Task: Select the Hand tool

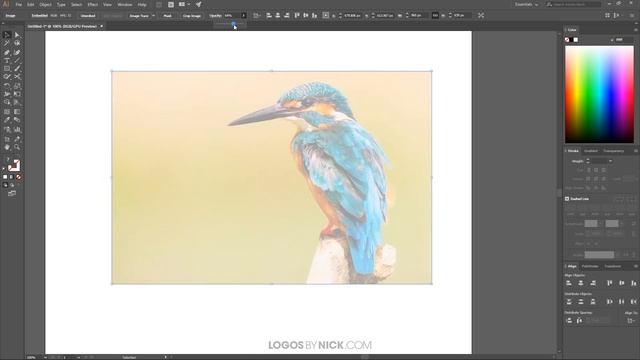Action: point(7,147)
